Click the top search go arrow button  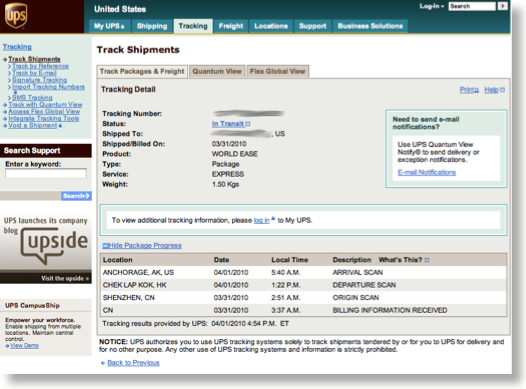(x=502, y=6)
